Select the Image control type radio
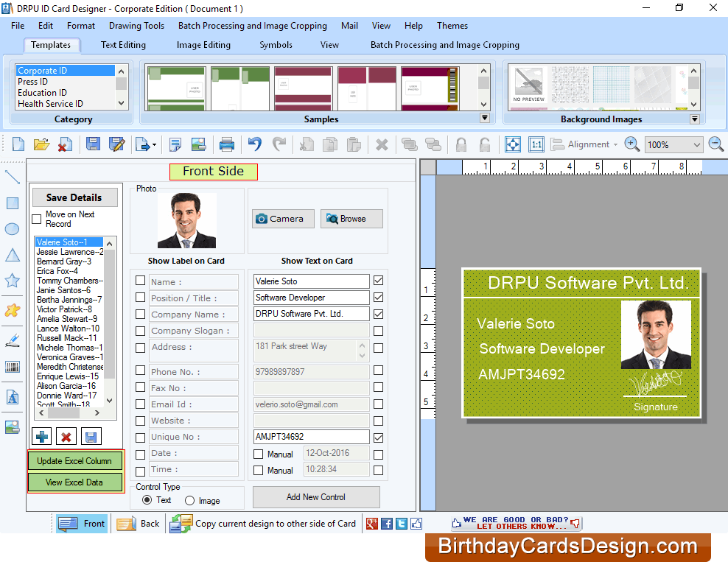The image size is (728, 562). click(x=189, y=500)
